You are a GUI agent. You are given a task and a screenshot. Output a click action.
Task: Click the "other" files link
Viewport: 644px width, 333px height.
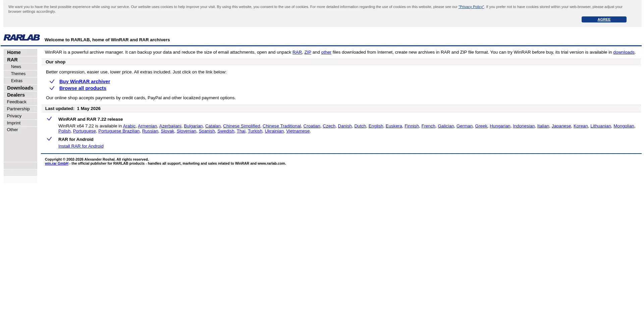326,52
